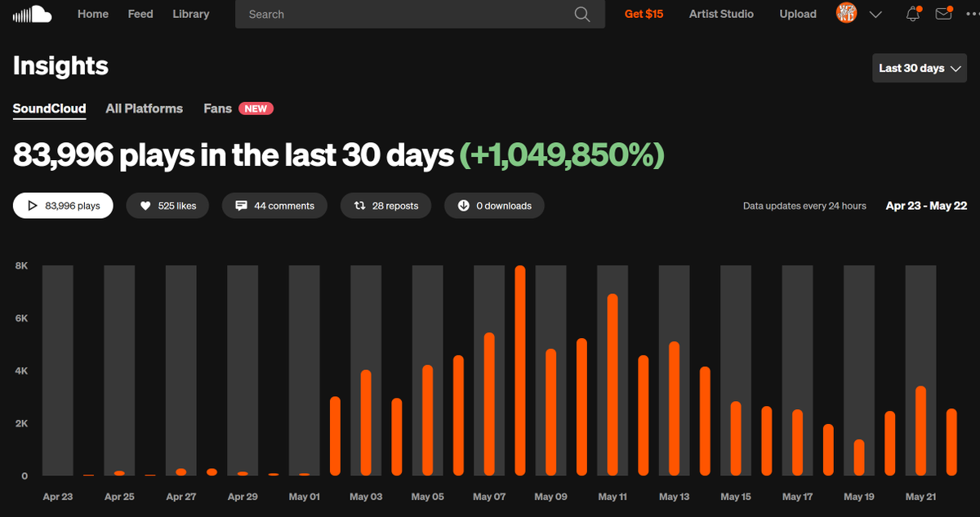
Task: Click the SoundCloud logo icon
Action: (33, 14)
